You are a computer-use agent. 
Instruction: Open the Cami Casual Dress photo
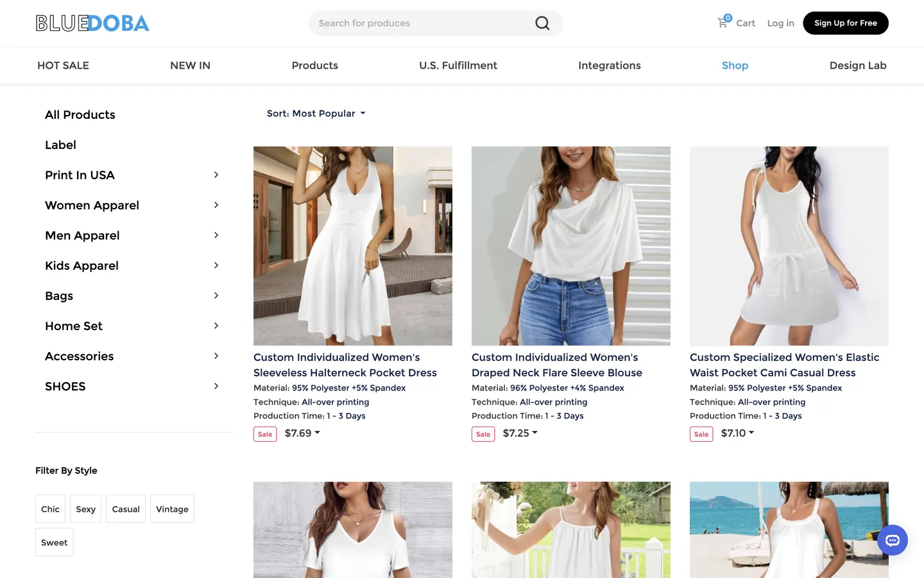(789, 246)
